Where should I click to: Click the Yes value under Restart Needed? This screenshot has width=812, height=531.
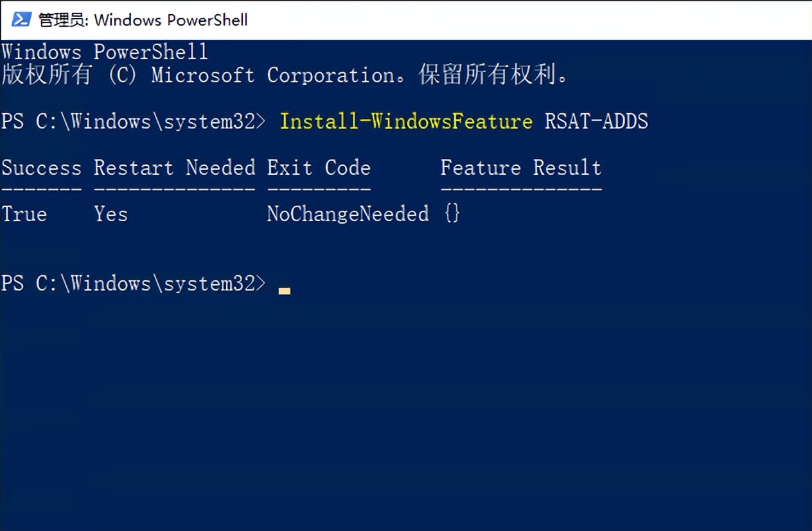coord(110,214)
